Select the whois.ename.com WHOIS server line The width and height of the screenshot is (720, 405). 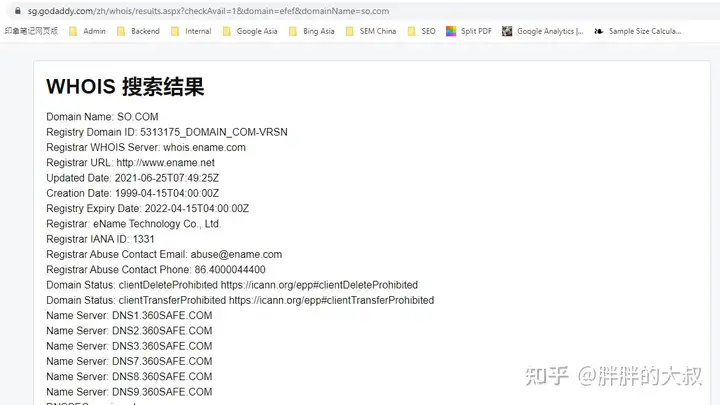[x=146, y=147]
